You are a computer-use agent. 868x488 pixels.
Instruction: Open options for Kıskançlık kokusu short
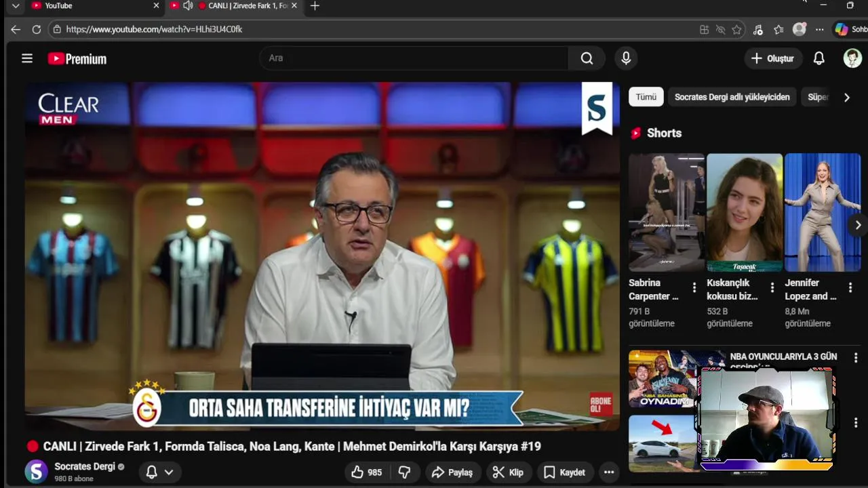click(772, 287)
